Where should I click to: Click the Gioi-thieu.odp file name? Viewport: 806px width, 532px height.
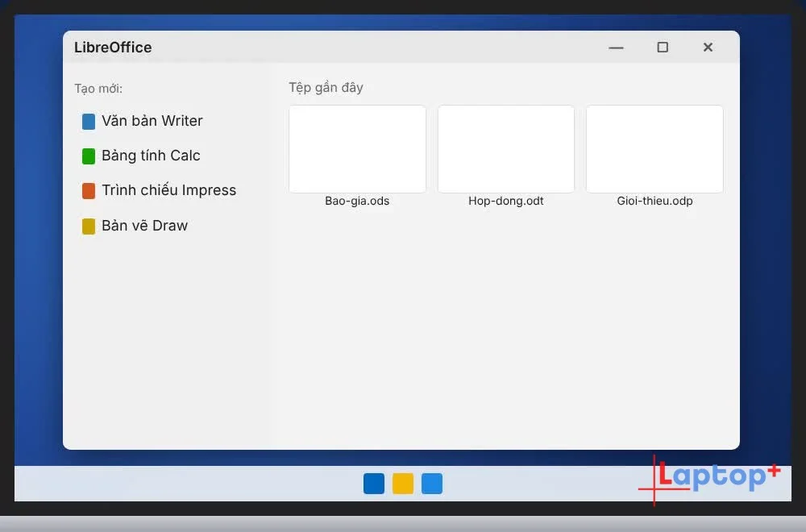654,201
